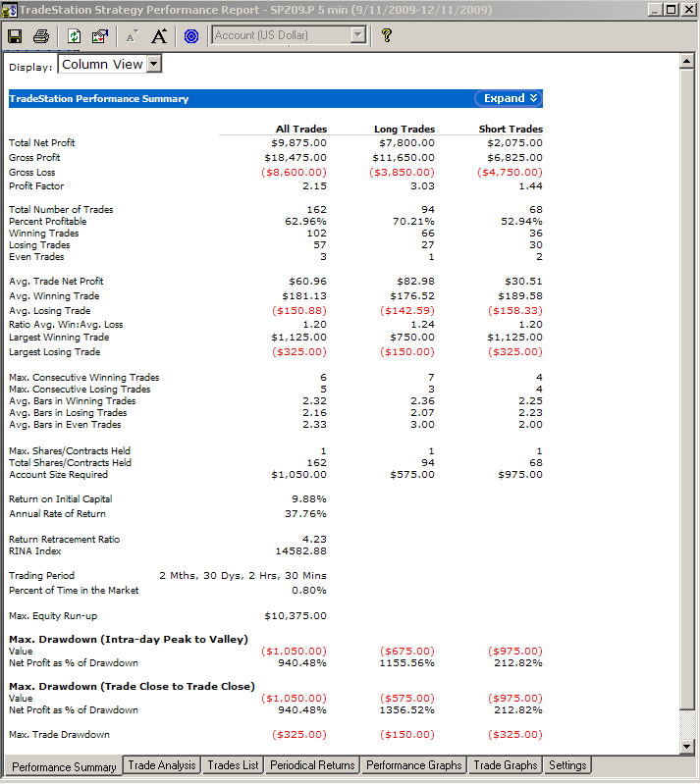Click the TradeStation title bar application icon
Image resolution: width=700 pixels, height=784 pixels.
pos(9,10)
